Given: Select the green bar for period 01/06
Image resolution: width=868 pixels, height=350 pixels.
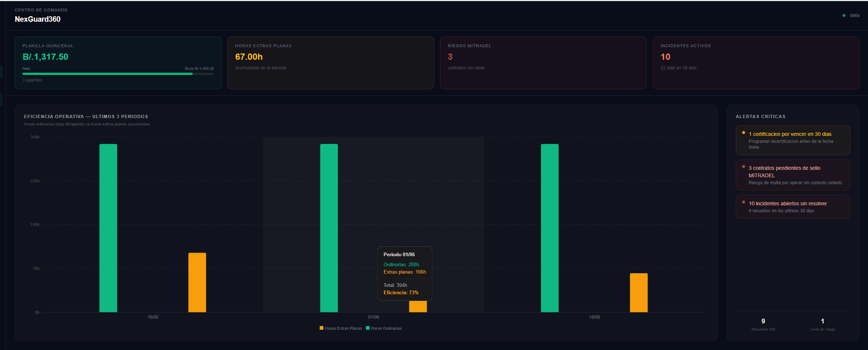Looking at the screenshot, I should 329,228.
